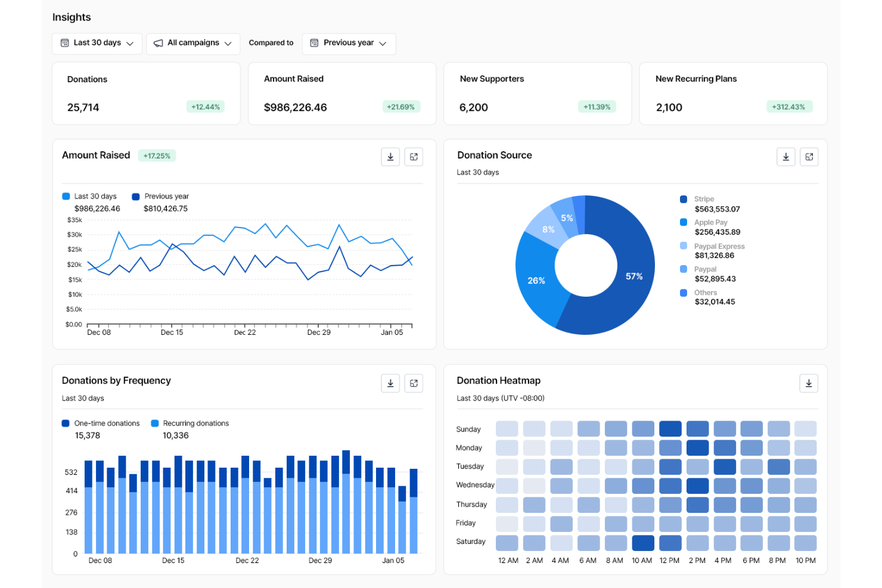882x588 pixels.
Task: Download the Donation Heatmap
Action: click(x=809, y=383)
